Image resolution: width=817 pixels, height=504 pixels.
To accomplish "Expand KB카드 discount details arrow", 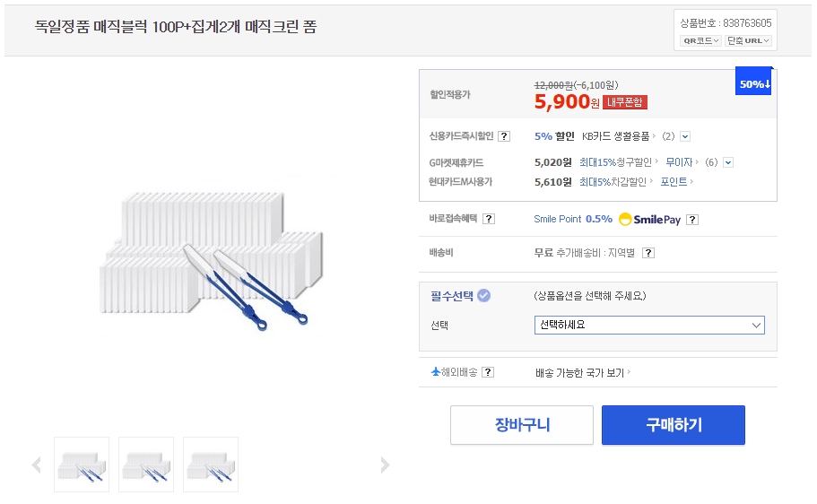I will (x=685, y=136).
